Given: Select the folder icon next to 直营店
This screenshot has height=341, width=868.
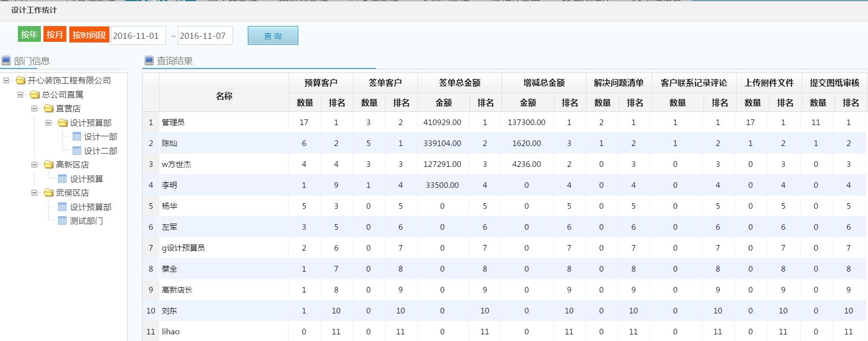Looking at the screenshot, I should pyautogui.click(x=49, y=109).
